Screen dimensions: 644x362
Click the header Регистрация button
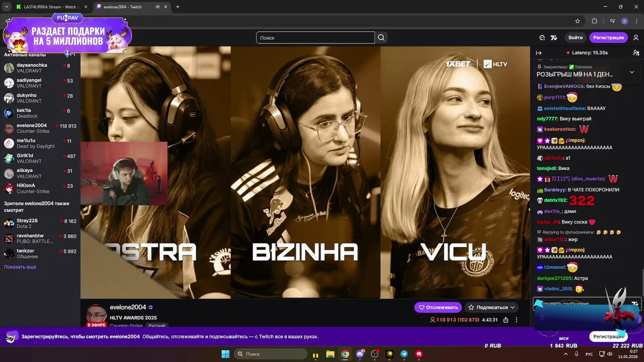pyautogui.click(x=608, y=38)
